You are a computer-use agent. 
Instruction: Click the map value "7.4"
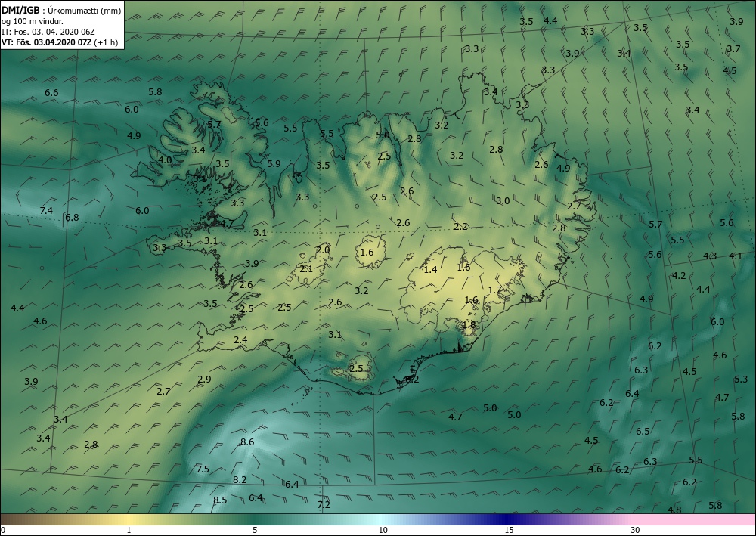tap(46, 210)
